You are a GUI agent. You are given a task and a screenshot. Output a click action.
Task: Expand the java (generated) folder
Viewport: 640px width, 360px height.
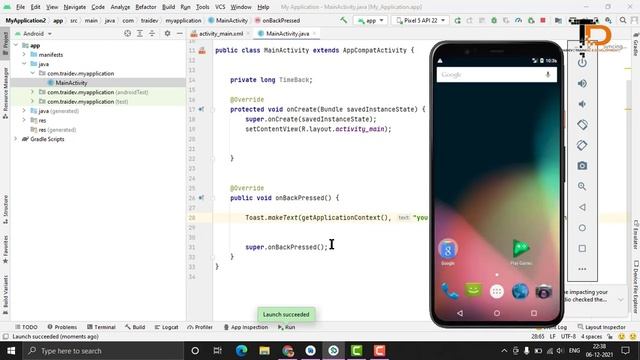point(24,111)
